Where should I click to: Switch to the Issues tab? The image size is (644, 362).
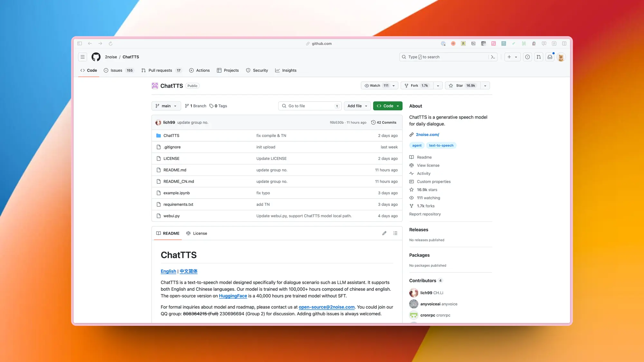tap(119, 70)
